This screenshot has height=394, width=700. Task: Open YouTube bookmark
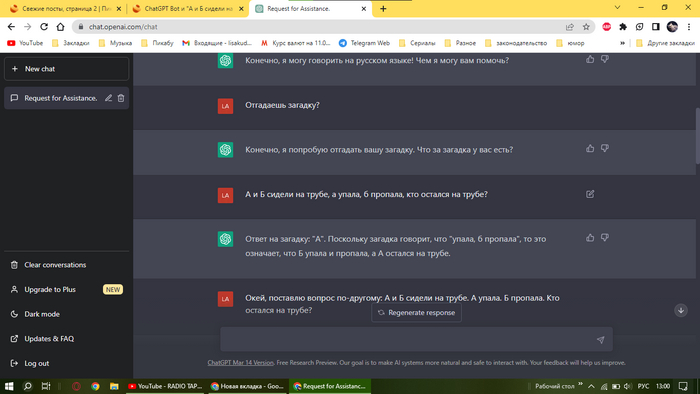pos(25,43)
